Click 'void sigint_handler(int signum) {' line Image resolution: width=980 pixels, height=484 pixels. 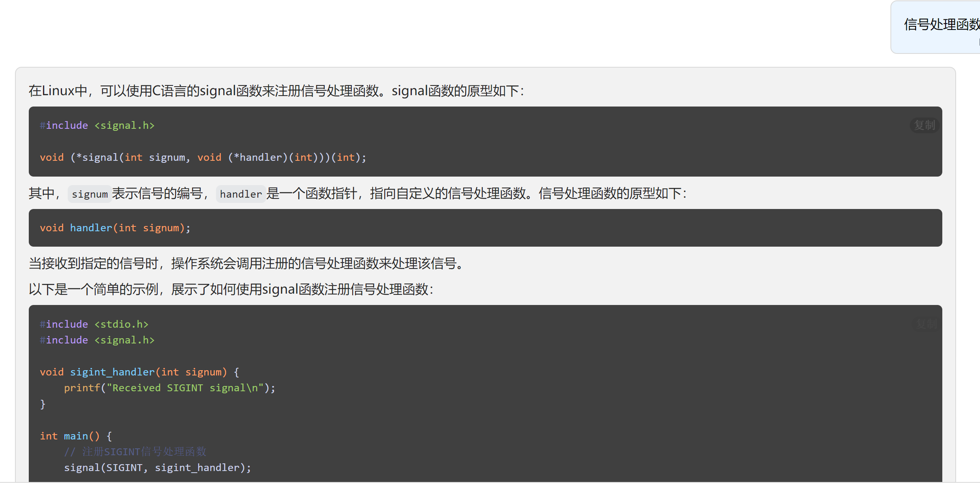click(x=139, y=372)
